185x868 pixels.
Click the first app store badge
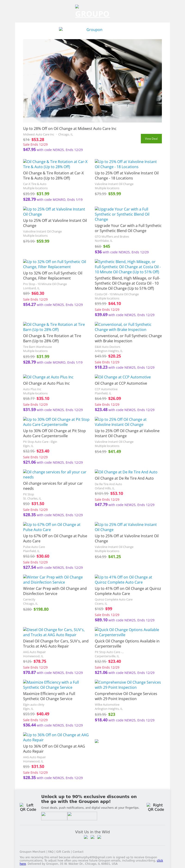(54, 816)
